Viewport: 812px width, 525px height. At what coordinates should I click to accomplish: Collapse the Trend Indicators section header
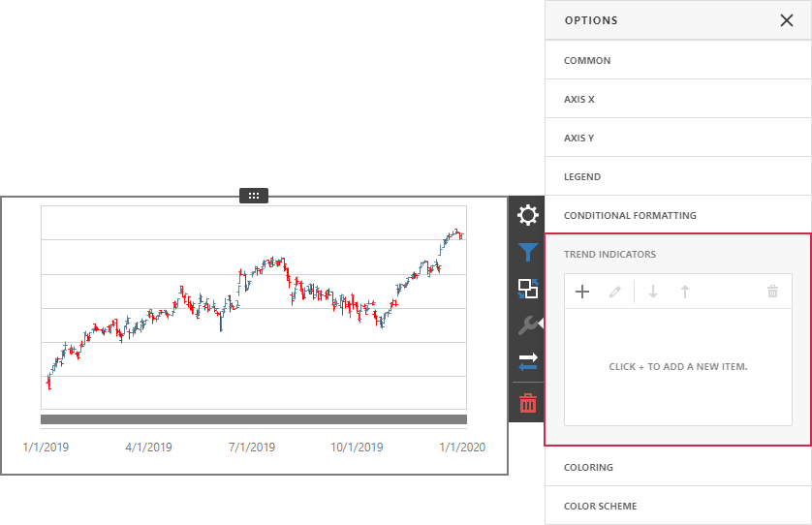point(678,254)
